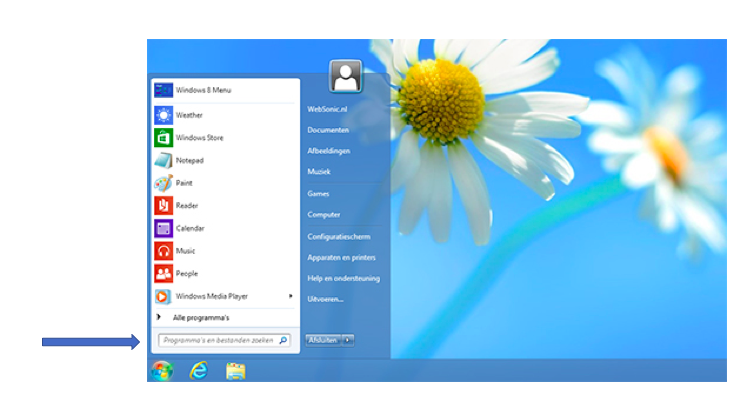
Task: Open Configuratiescherm
Action: pyautogui.click(x=339, y=237)
